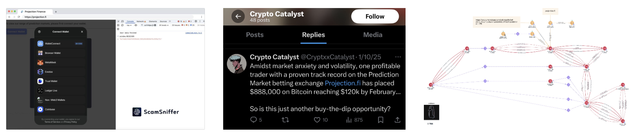This screenshot has height=140, width=644.
Task: Like the tweet with heart icon
Action: pyautogui.click(x=317, y=120)
